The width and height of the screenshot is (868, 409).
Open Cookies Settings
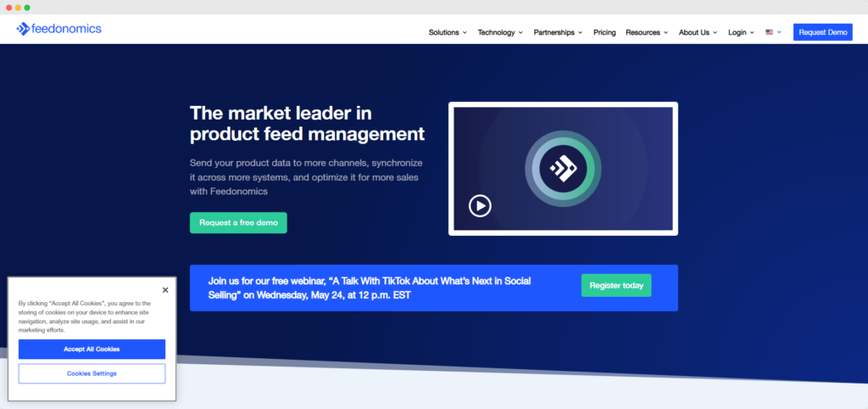92,373
